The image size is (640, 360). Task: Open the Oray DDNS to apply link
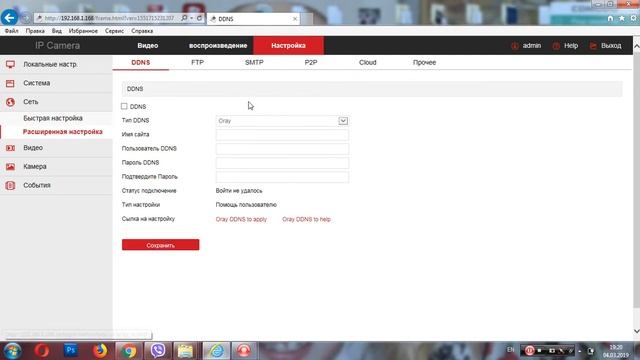tap(241, 219)
